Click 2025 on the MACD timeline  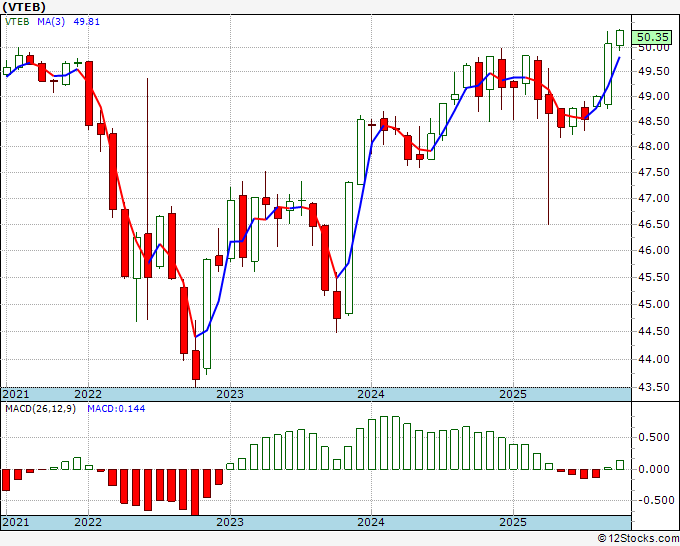[x=513, y=522]
